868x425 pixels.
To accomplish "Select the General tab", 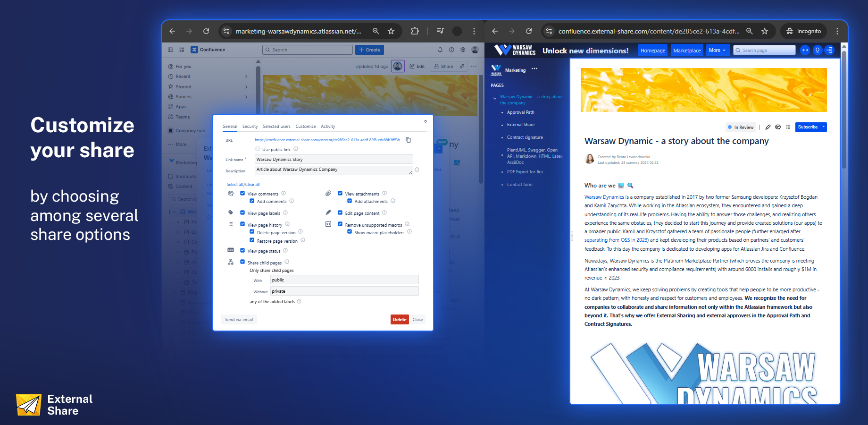I will point(230,127).
